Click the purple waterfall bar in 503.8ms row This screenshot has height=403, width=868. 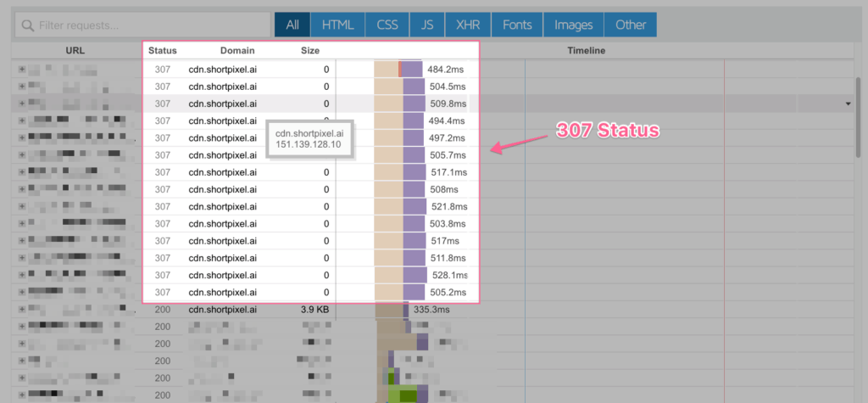[x=414, y=223]
